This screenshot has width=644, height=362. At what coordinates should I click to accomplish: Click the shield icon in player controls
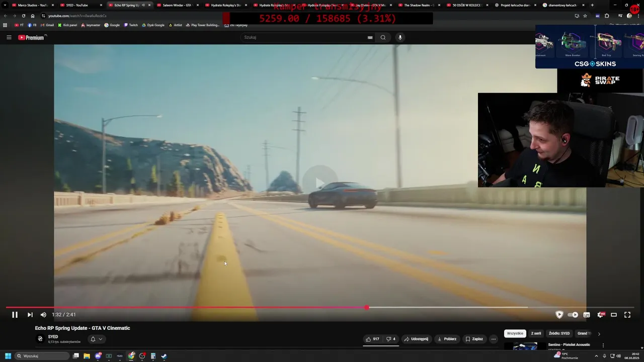(559, 315)
